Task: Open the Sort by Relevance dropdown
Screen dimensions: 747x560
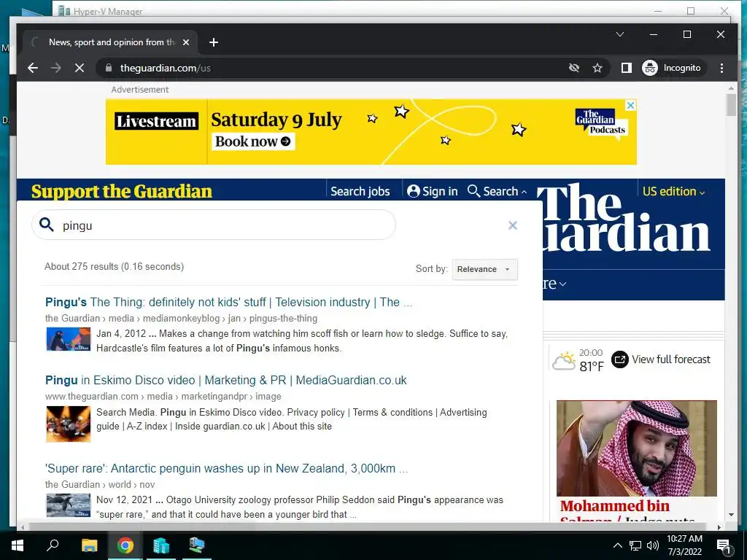Action: (484, 269)
